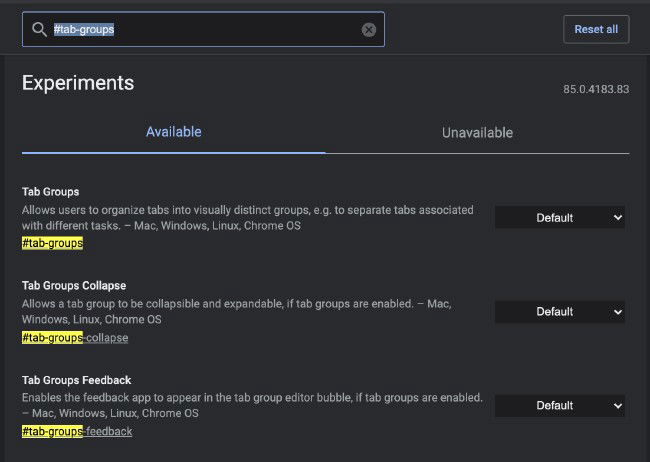Switch to the Available tab

173,132
